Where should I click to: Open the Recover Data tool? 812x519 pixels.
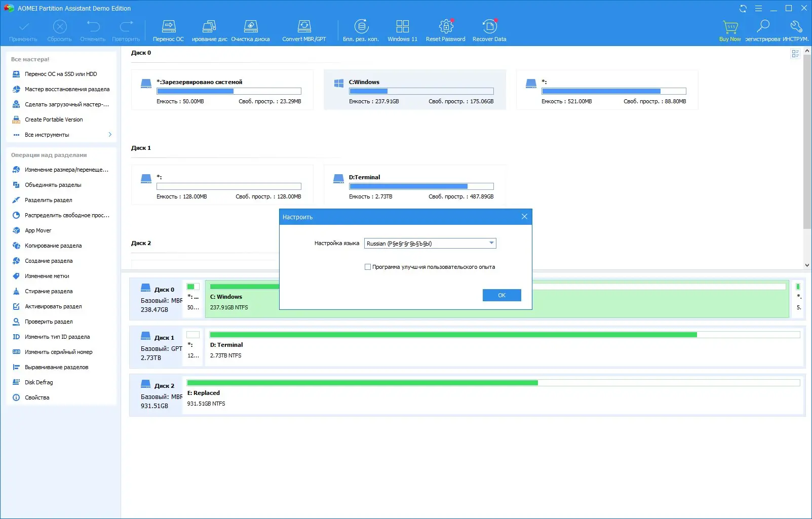pyautogui.click(x=489, y=31)
